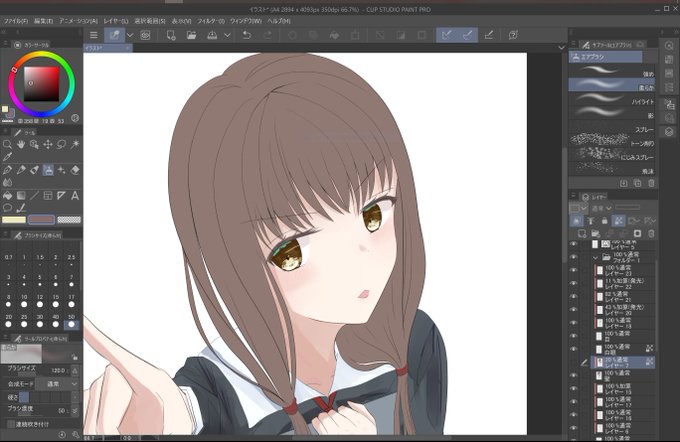Select the Airbrush tool
The image size is (680, 442).
(48, 170)
